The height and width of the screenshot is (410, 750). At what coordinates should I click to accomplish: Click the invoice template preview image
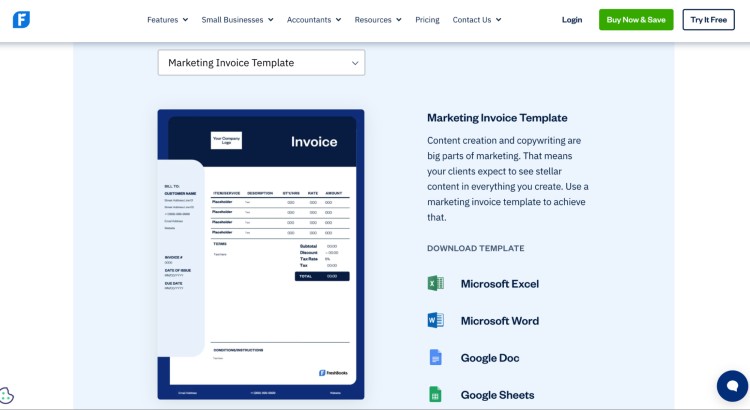(261, 255)
